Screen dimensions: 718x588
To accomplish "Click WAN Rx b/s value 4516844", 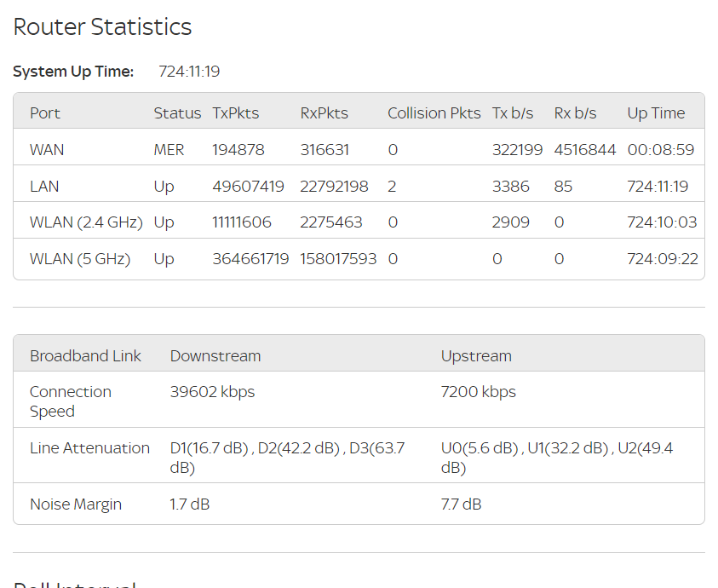I will 584,150.
